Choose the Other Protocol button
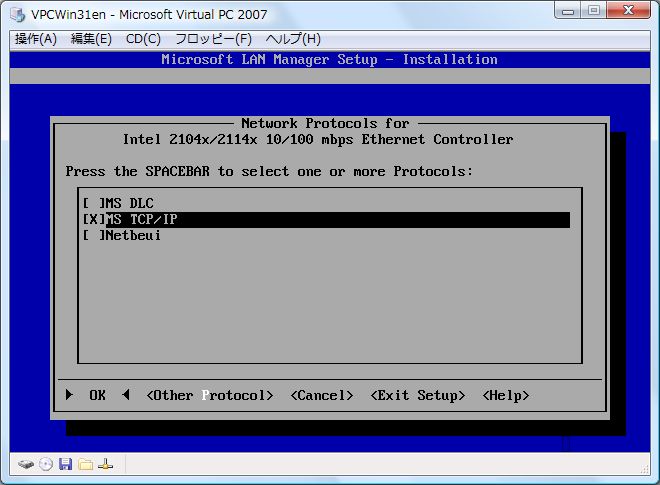Image resolution: width=660 pixels, height=485 pixels. pos(210,395)
